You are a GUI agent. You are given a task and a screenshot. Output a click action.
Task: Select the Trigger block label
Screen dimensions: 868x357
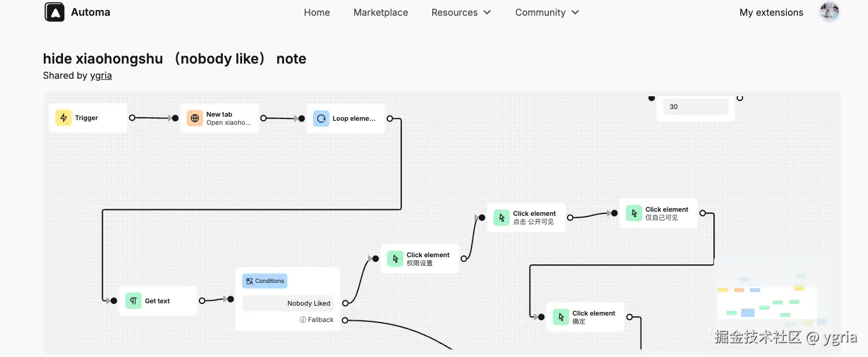pyautogui.click(x=86, y=118)
